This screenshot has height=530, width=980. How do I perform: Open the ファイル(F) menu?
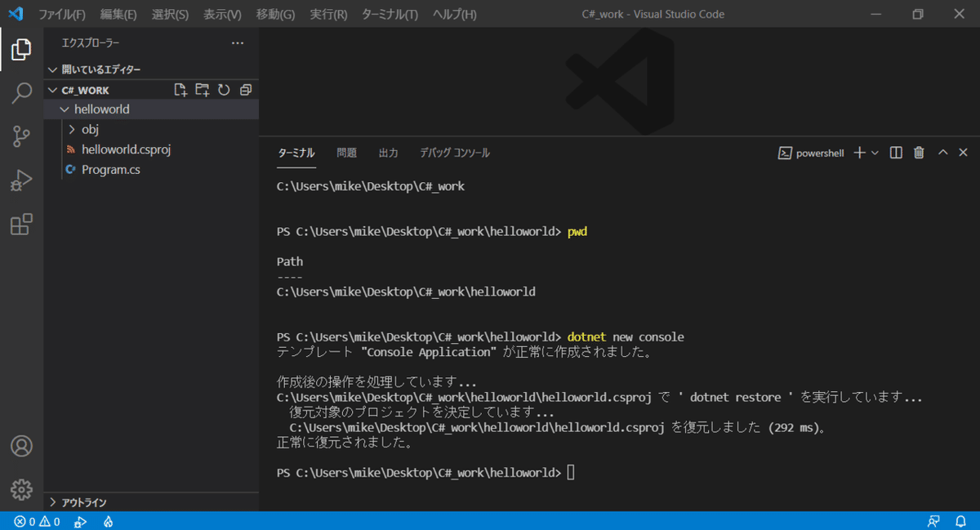point(62,15)
